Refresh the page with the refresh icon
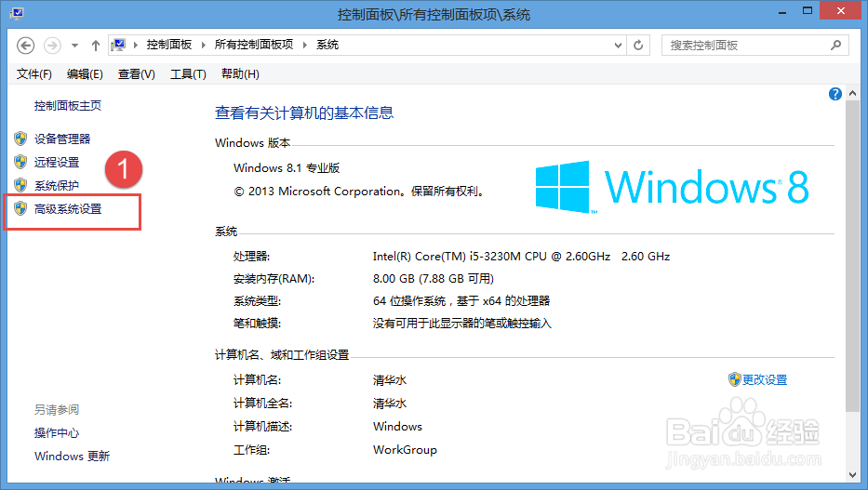Image resolution: width=868 pixels, height=490 pixels. click(638, 46)
